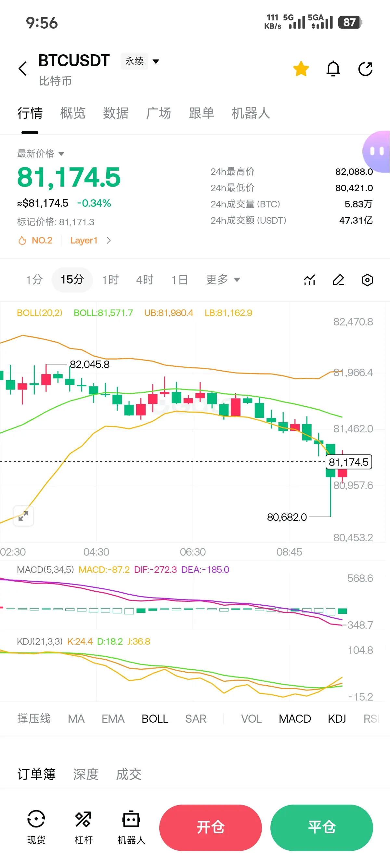Open the 成交 trades tab

(x=129, y=774)
